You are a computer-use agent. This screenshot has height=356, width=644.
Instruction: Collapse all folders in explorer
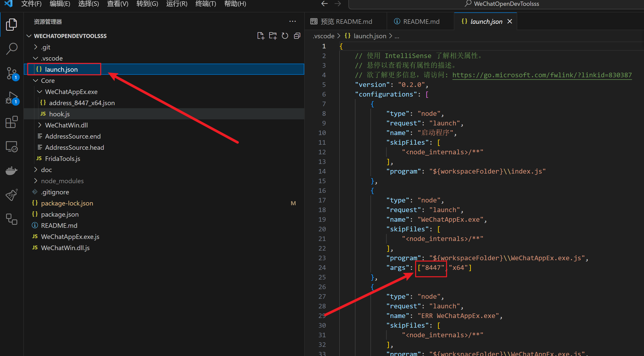297,36
